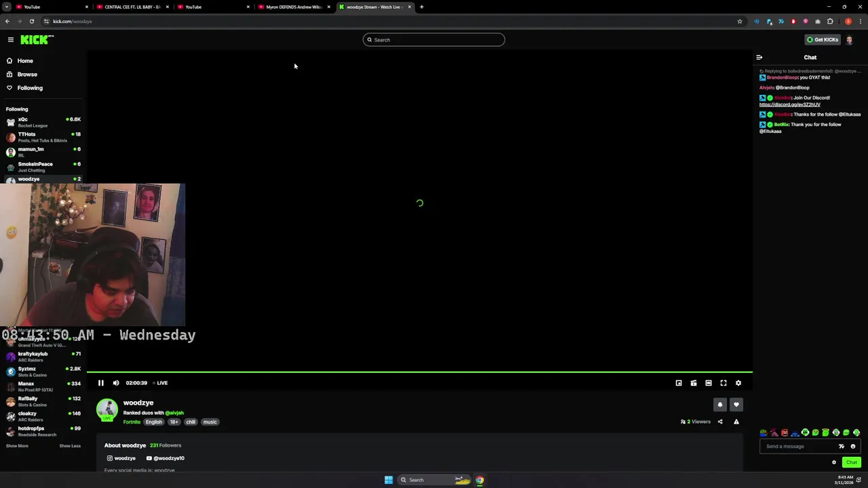The height and width of the screenshot is (488, 868).
Task: Click the 7TV emote icon in chat input
Action: click(x=842, y=446)
